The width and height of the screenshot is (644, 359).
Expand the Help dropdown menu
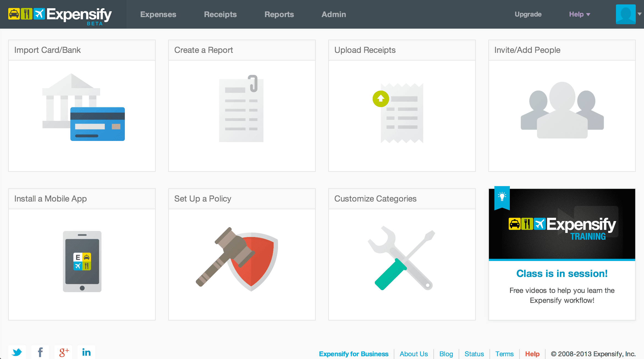click(x=579, y=14)
